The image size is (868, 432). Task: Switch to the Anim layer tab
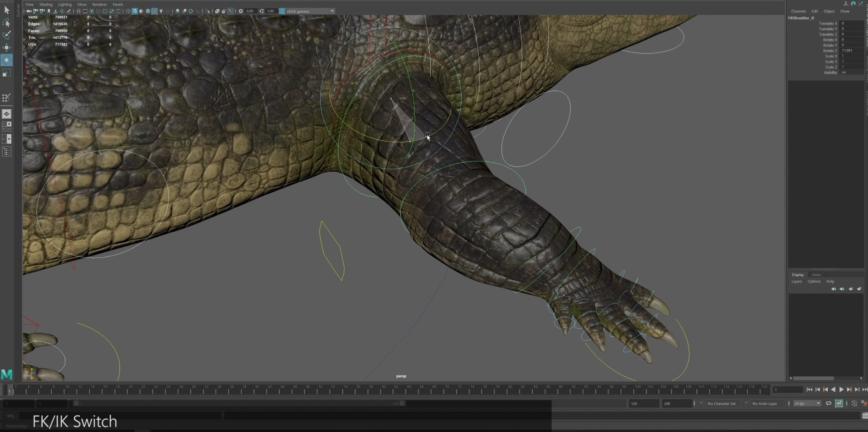point(816,274)
